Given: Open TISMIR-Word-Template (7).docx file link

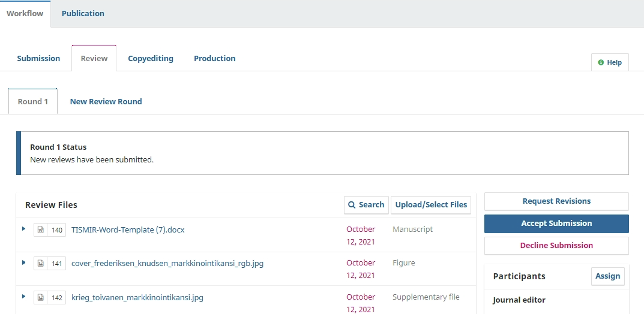Looking at the screenshot, I should point(128,230).
